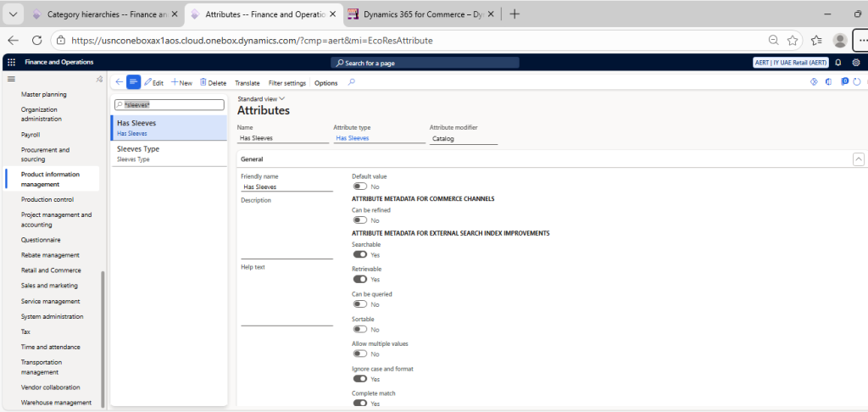Open the action pane search magnifier
Image resolution: width=868 pixels, height=412 pixels.
[x=352, y=82]
